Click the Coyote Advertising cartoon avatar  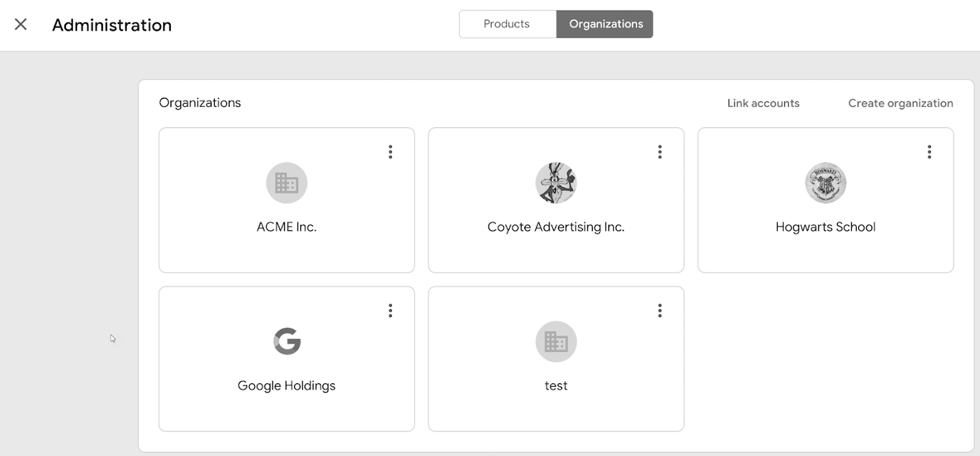point(556,183)
